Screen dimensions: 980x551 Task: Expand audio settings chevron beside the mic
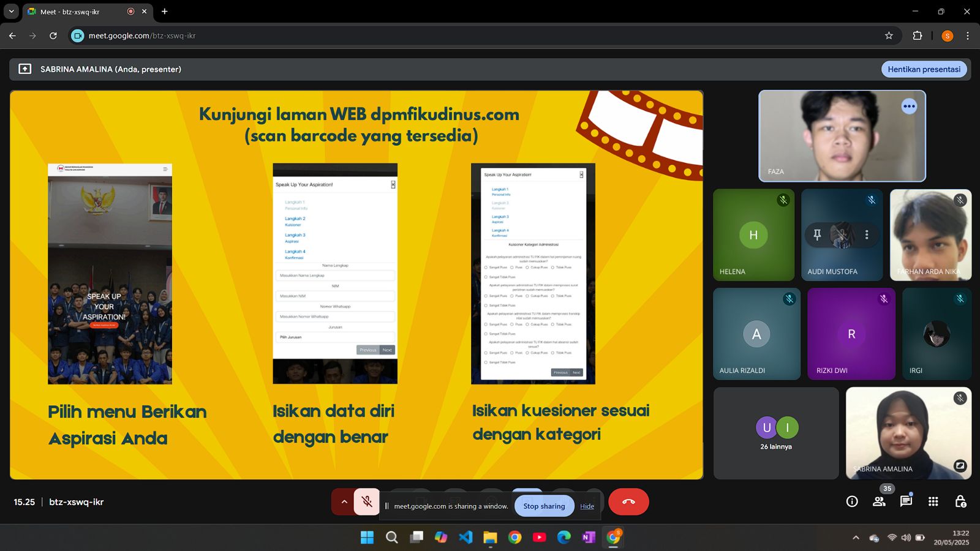pos(344,502)
